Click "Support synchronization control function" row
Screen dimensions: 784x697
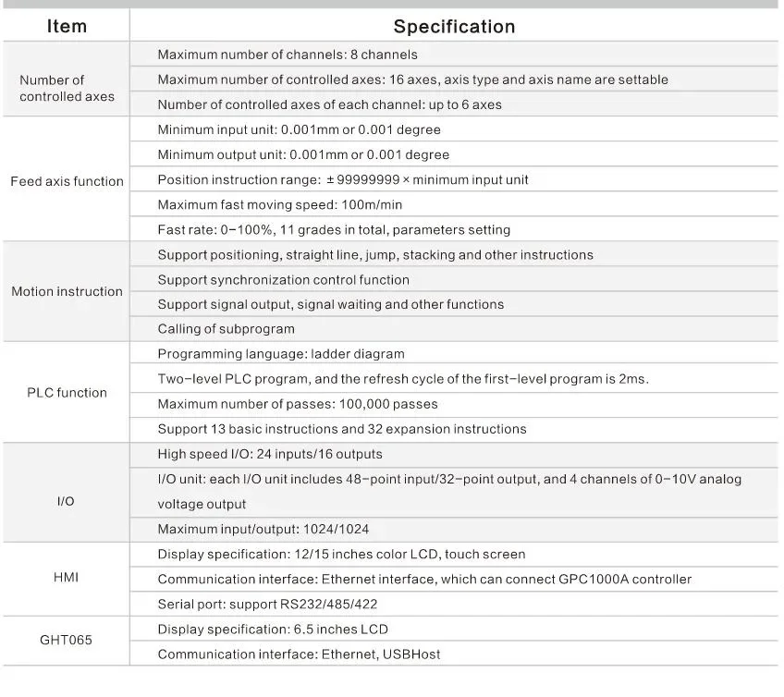tap(283, 279)
